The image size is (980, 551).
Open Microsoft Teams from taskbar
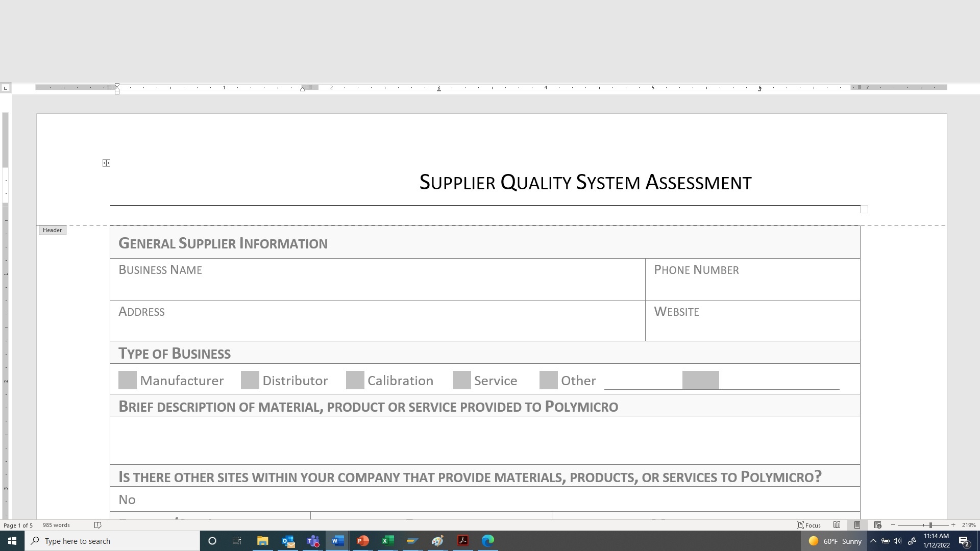pyautogui.click(x=313, y=541)
